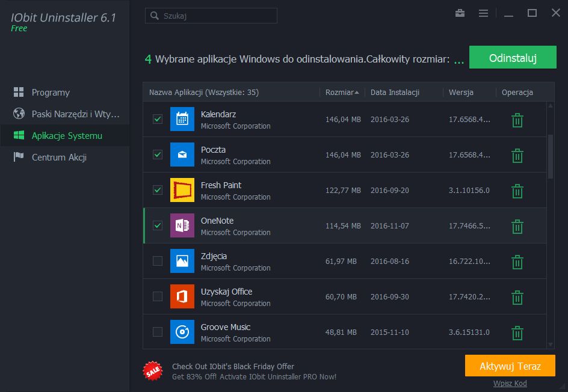Open the hamburger menu icon

[483, 13]
